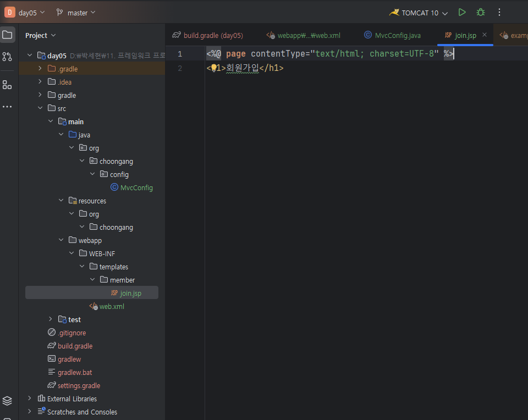This screenshot has width=528, height=420.
Task: Open the Project tool window icon
Action: pyautogui.click(x=7, y=35)
